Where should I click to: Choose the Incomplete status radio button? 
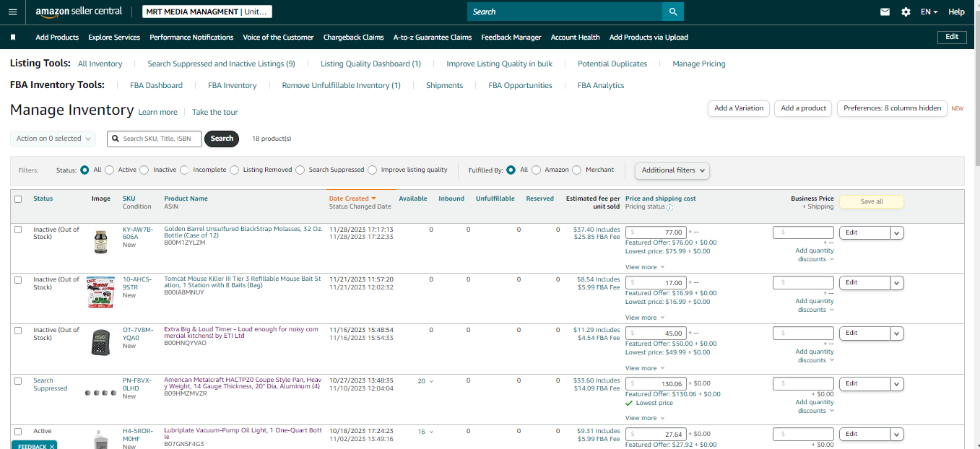point(184,170)
